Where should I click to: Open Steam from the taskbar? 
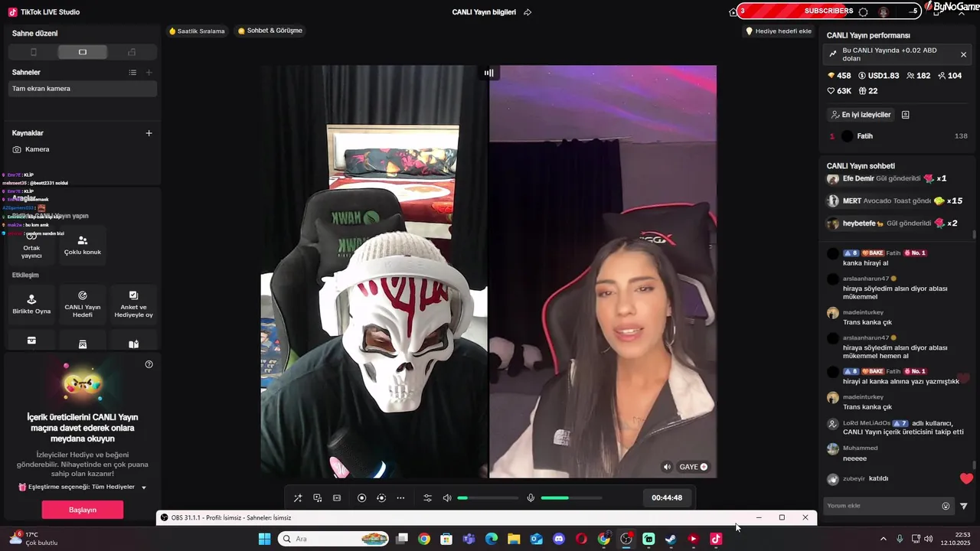[671, 539]
